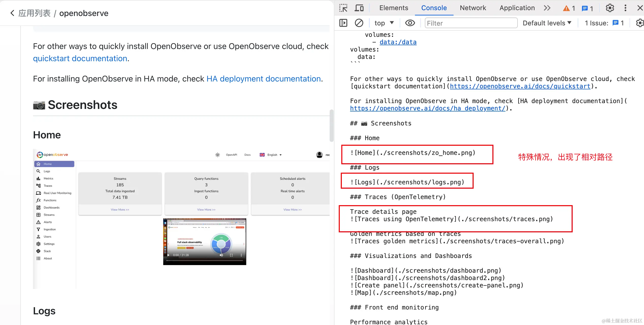Click Docs in embedded screenshot header
The image size is (644, 325).
tap(247, 155)
